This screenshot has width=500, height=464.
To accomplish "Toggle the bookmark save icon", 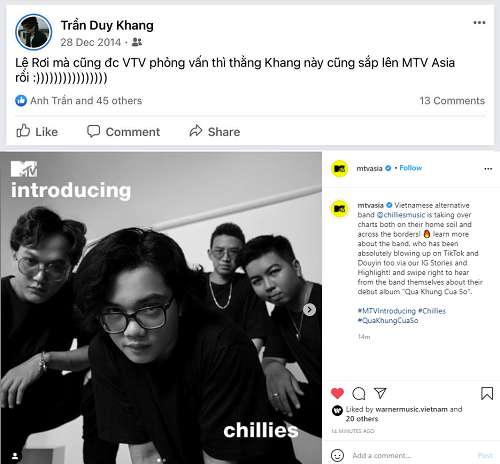I will coord(487,393).
